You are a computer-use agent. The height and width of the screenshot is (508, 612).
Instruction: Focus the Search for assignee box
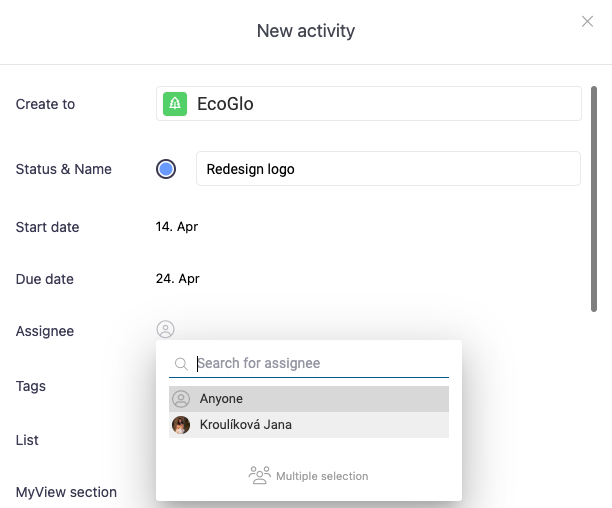[320, 364]
